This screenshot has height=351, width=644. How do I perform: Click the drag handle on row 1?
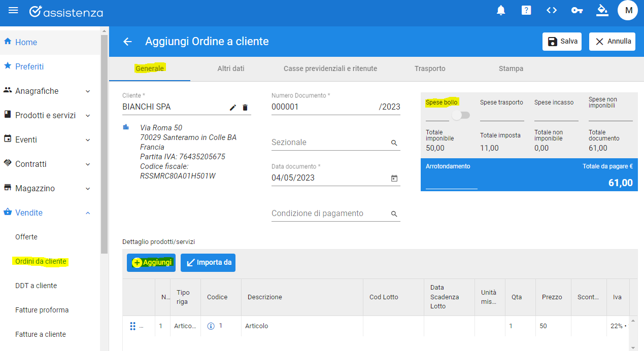[x=132, y=326]
